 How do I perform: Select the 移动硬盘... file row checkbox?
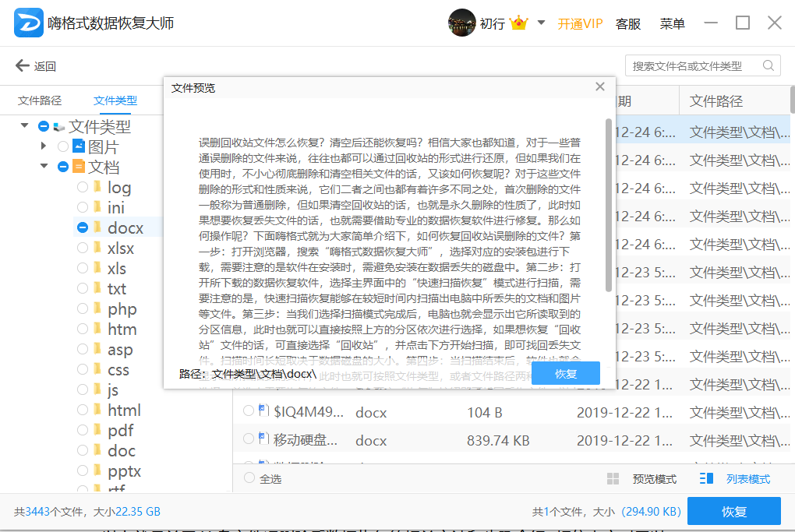[x=249, y=439]
